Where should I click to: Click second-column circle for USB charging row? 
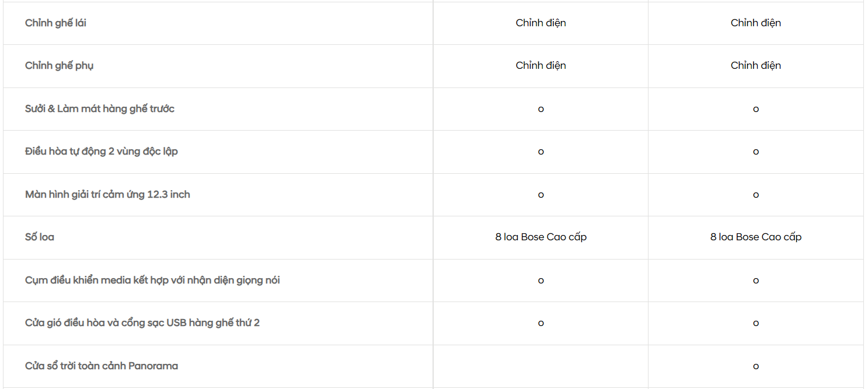(x=755, y=323)
